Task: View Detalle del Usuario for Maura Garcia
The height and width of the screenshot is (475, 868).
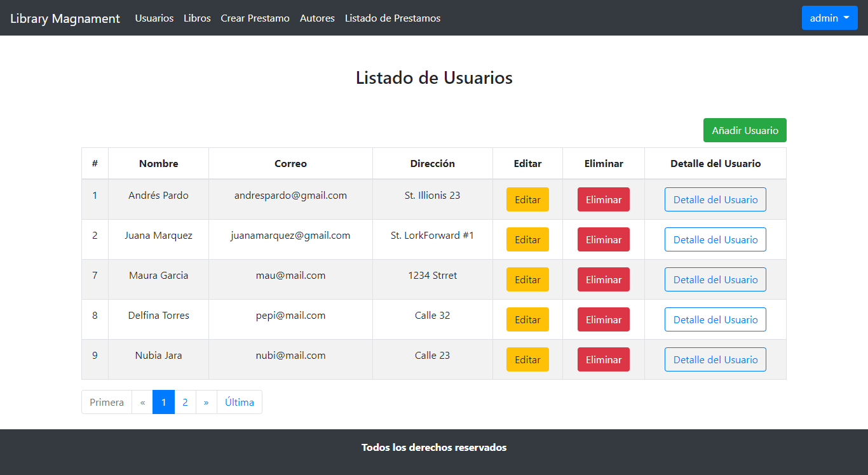Action: pyautogui.click(x=715, y=279)
